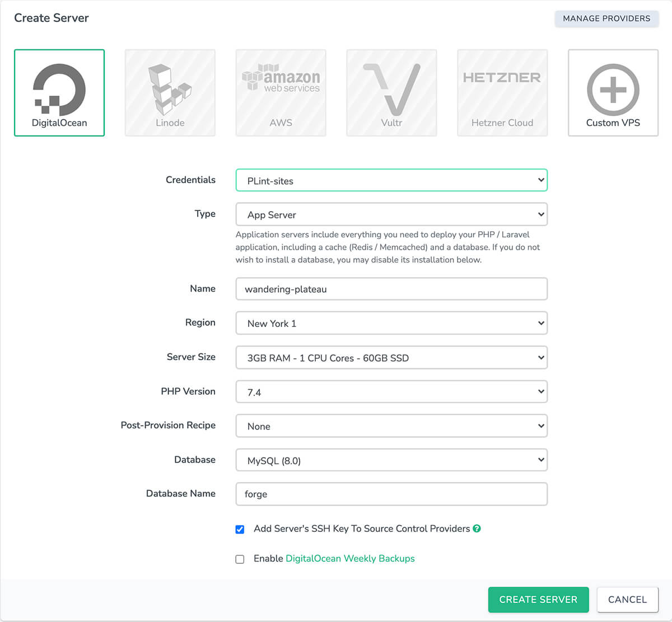Choose AWS as the server provider
The image size is (672, 622).
pos(281,92)
